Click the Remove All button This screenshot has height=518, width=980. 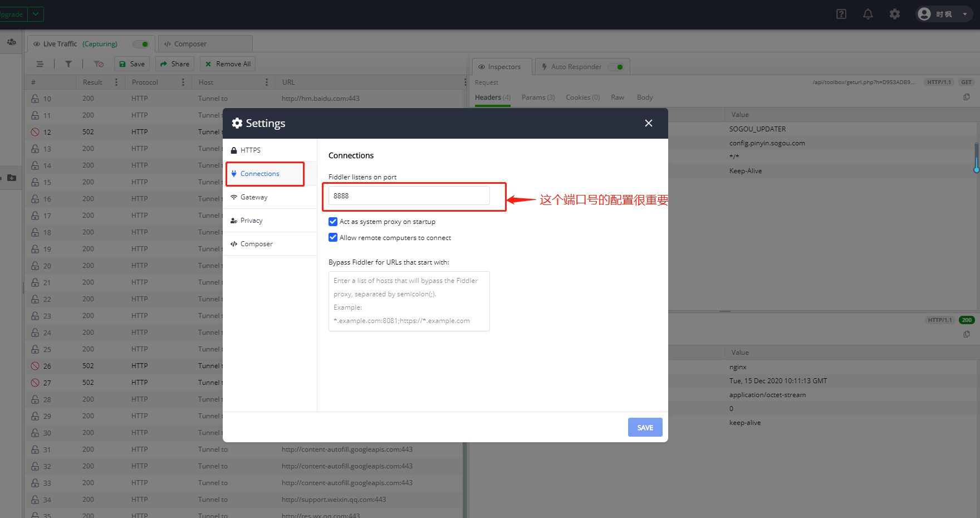click(x=227, y=63)
